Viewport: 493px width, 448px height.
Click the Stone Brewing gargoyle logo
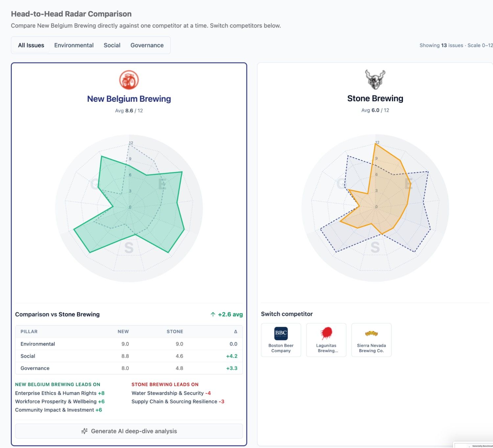[x=375, y=79]
